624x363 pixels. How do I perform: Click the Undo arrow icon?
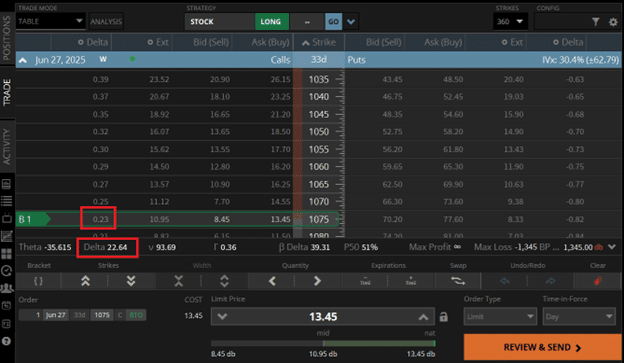pyautogui.click(x=505, y=281)
